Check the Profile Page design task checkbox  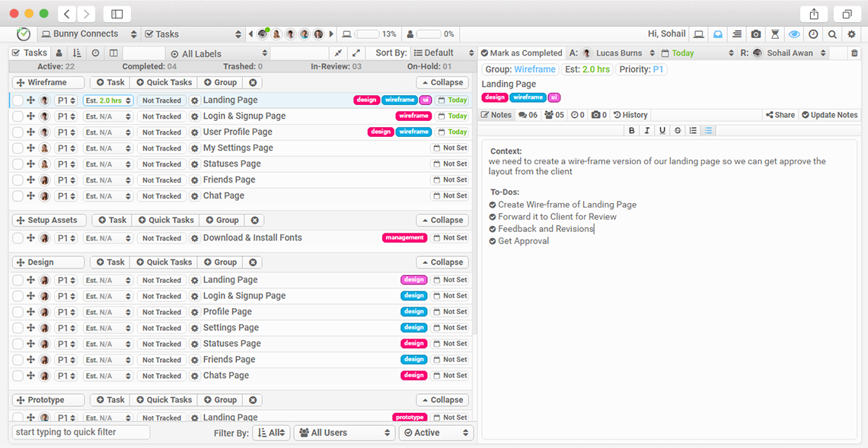tap(18, 312)
